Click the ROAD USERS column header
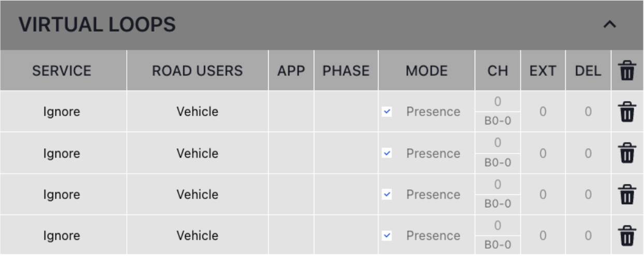 [x=197, y=70]
